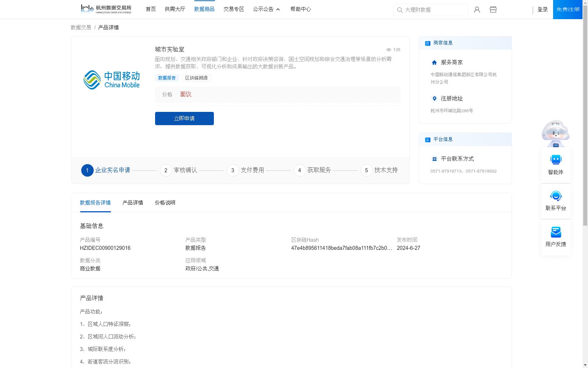588x368 pixels.
Task: Click 政府/公共,交通 application field value
Action: point(202,269)
